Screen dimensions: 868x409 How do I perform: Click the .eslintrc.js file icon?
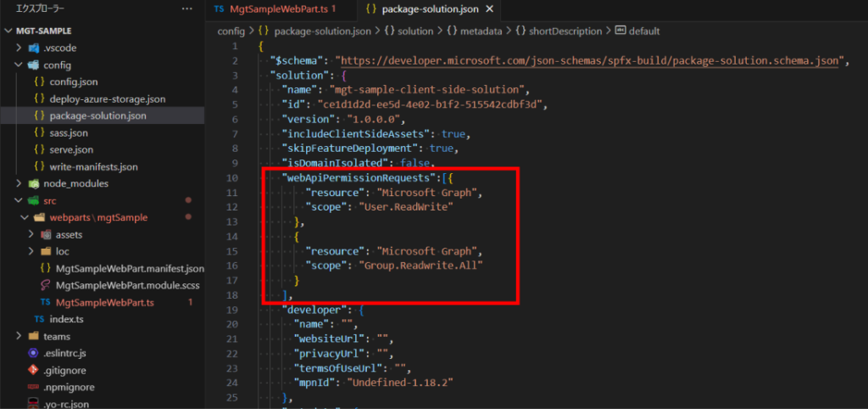click(33, 353)
